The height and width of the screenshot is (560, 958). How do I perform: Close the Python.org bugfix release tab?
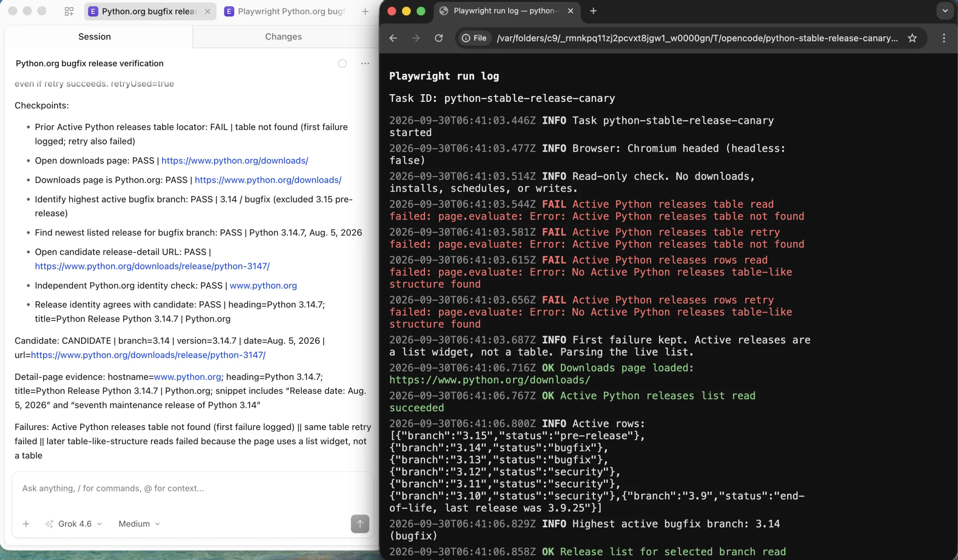tap(208, 11)
